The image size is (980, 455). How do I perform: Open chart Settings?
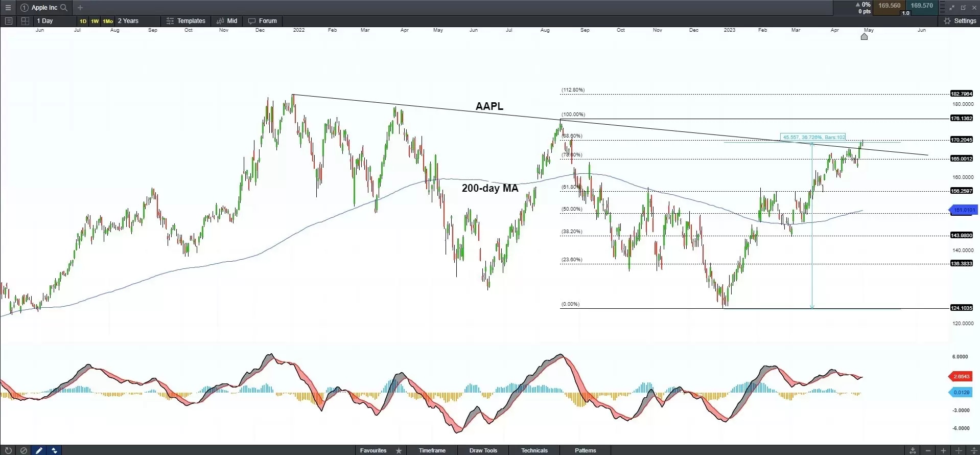pos(960,21)
